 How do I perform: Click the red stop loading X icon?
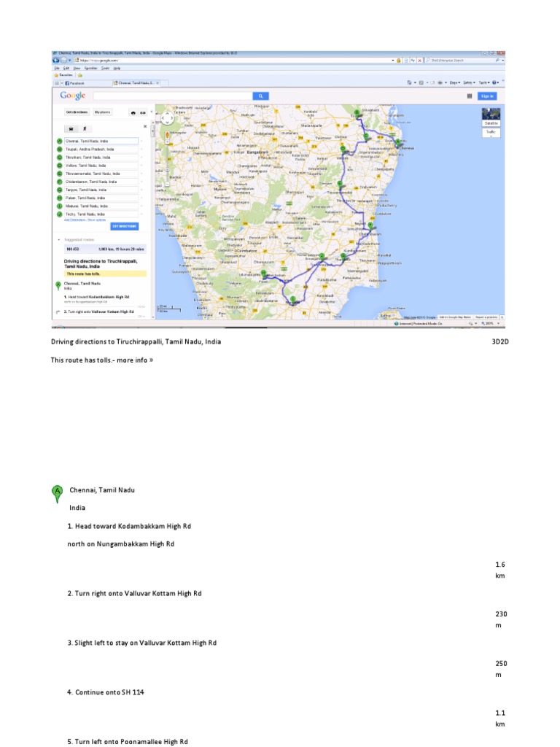[x=419, y=61]
